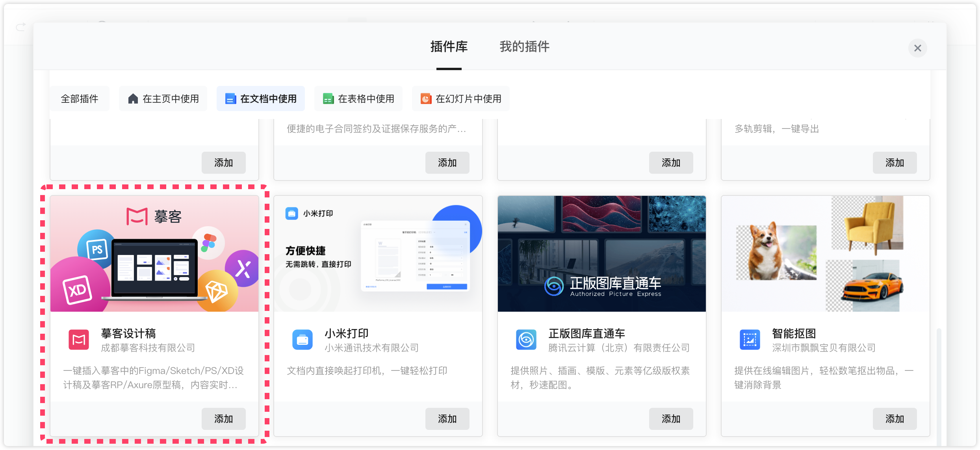The image size is (980, 450).
Task: Click 小米通讯技术有限公司 publisher name
Action: 372,348
